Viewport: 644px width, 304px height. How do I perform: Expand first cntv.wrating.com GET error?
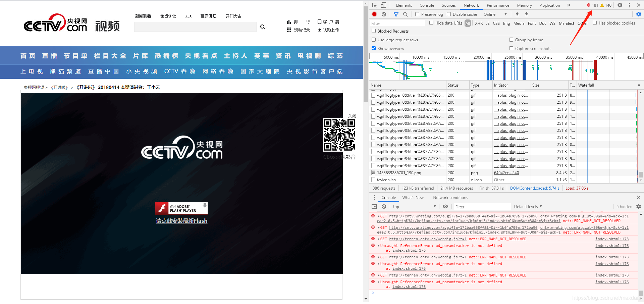(x=378, y=216)
